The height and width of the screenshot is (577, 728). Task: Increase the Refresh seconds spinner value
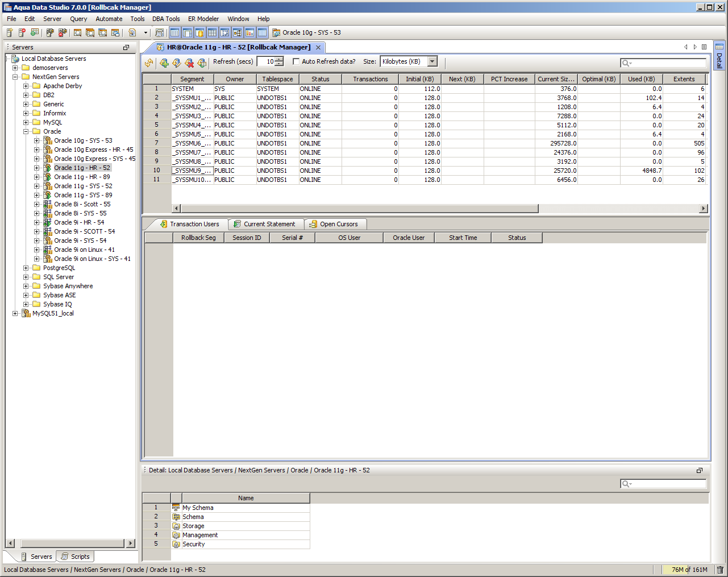click(x=279, y=59)
